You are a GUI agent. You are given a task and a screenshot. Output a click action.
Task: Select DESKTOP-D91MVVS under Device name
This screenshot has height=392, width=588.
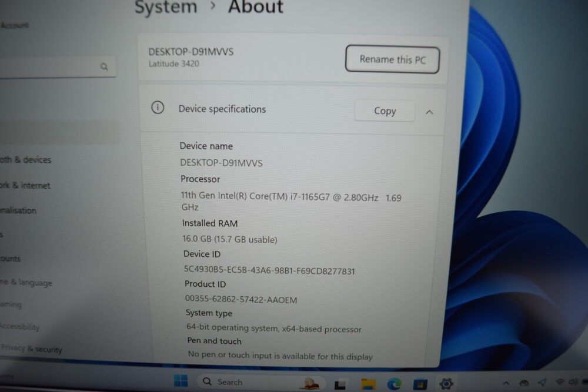click(x=221, y=163)
